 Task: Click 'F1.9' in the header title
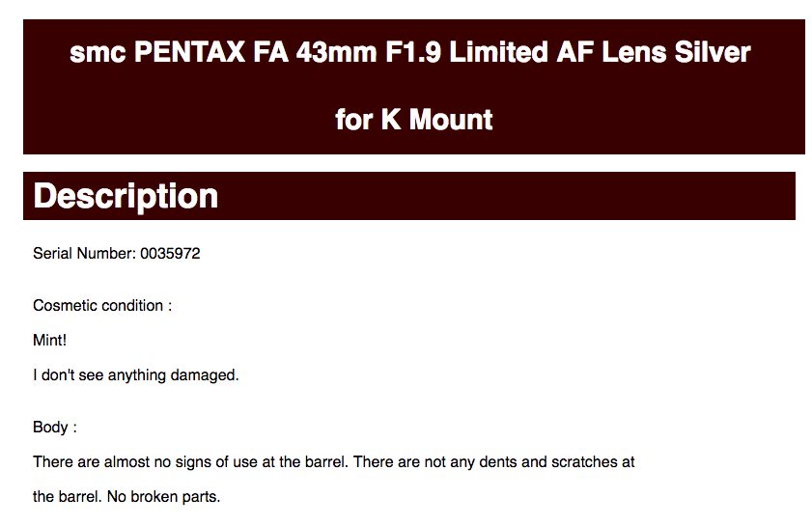pyautogui.click(x=412, y=52)
